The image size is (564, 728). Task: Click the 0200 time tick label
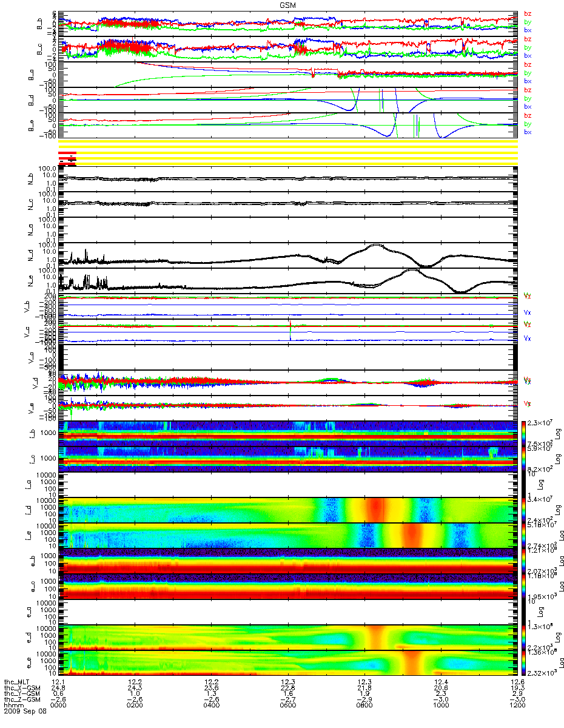point(135,706)
